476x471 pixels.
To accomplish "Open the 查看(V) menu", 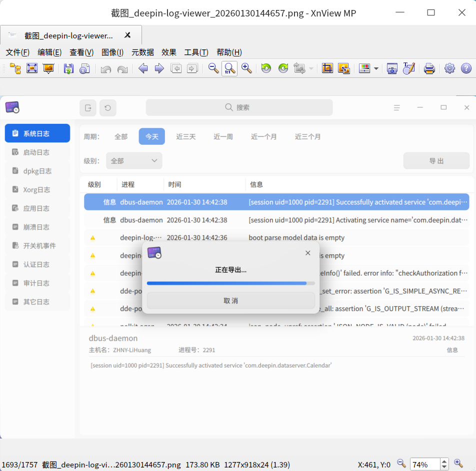I will [81, 52].
